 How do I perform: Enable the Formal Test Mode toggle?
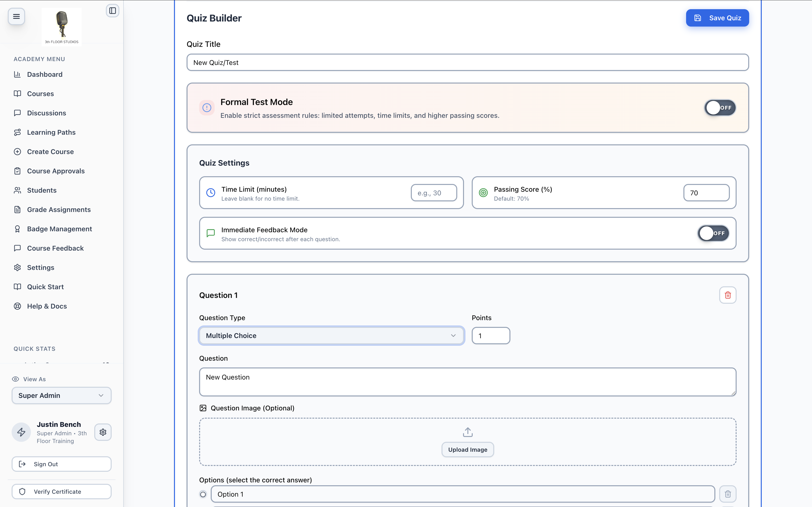coord(720,108)
